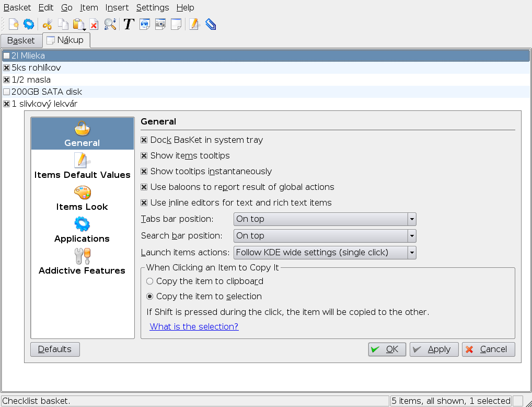The height and width of the screenshot is (407, 532).
Task: Select Copy the item to clipboard option
Action: (x=150, y=281)
